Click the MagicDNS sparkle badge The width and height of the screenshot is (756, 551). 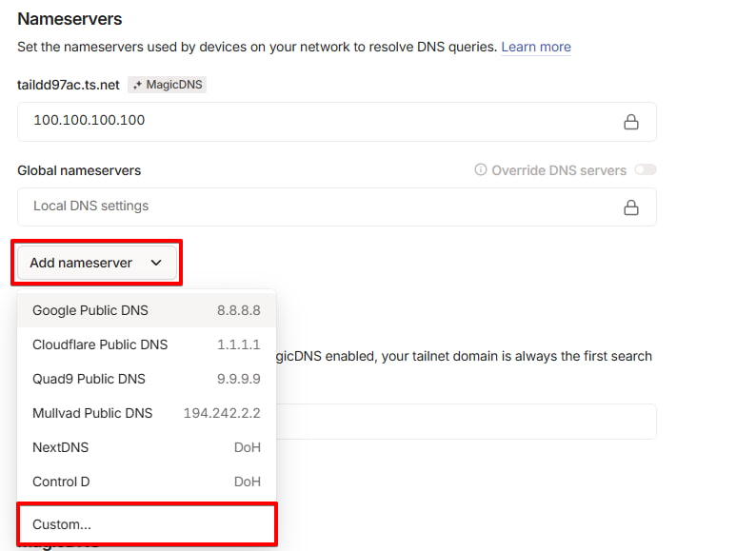(167, 85)
